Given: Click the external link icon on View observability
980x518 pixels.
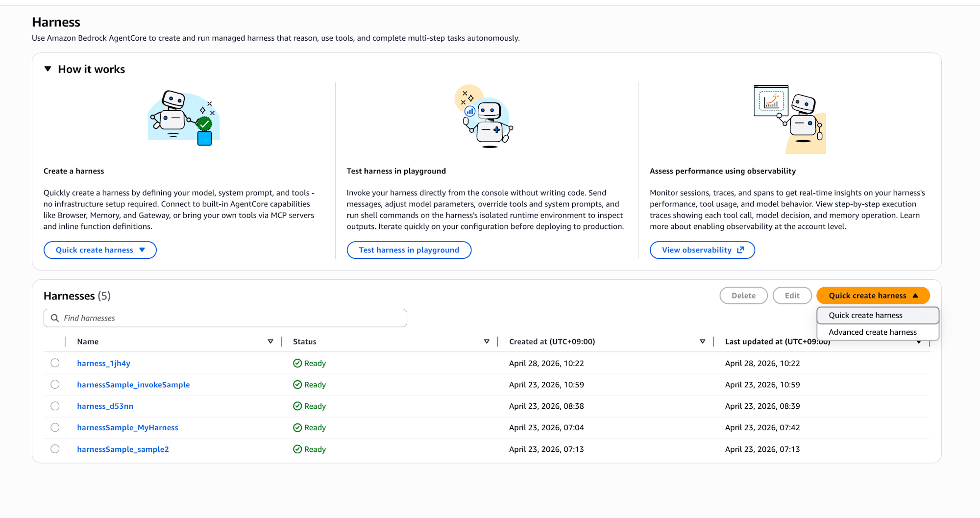Looking at the screenshot, I should tap(740, 250).
